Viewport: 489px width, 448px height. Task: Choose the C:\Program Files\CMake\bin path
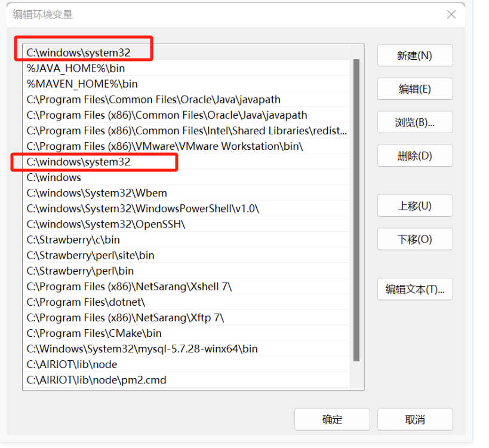[x=94, y=333]
